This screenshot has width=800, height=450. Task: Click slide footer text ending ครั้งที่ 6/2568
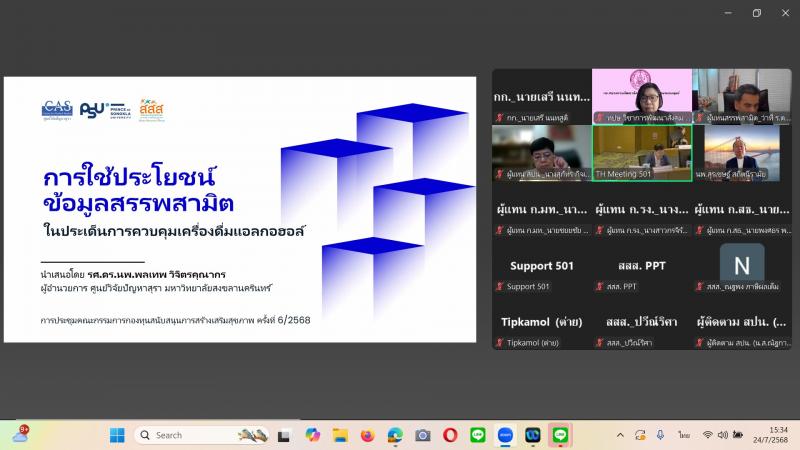tap(176, 320)
